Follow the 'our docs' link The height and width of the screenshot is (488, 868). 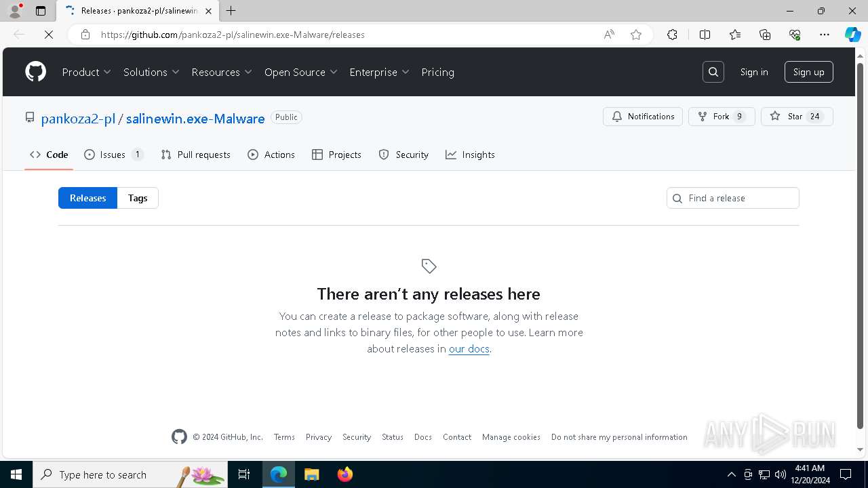click(x=469, y=349)
